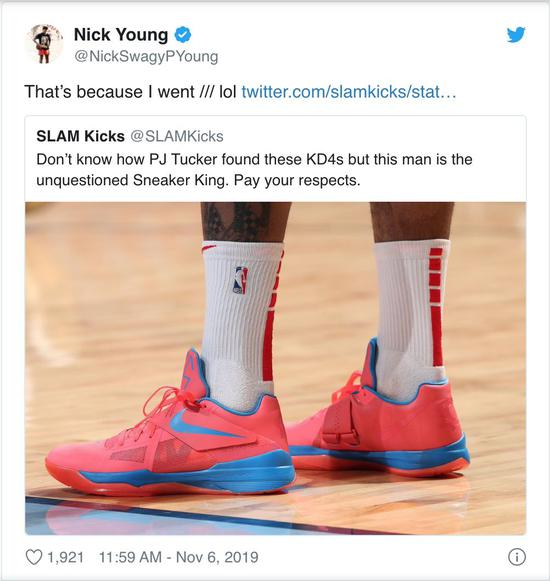The height and width of the screenshot is (581, 550).
Task: Open Nick Young's profile avatar
Action: tap(44, 44)
